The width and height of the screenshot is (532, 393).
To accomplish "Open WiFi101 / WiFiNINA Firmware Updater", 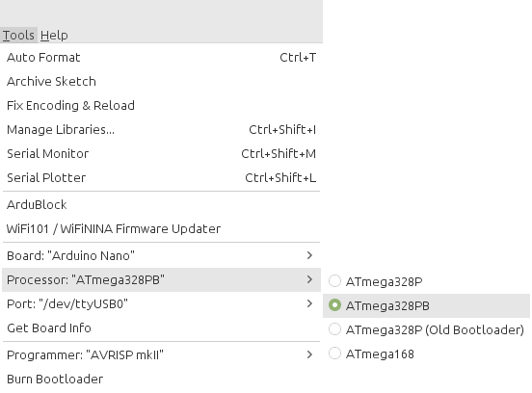I will click(x=161, y=229).
